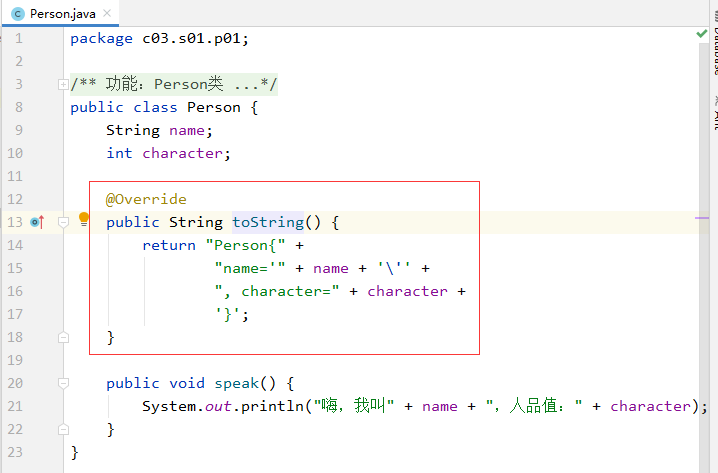Click the green inspection checkmark icon
Viewport: 718px width, 473px height.
coord(702,33)
